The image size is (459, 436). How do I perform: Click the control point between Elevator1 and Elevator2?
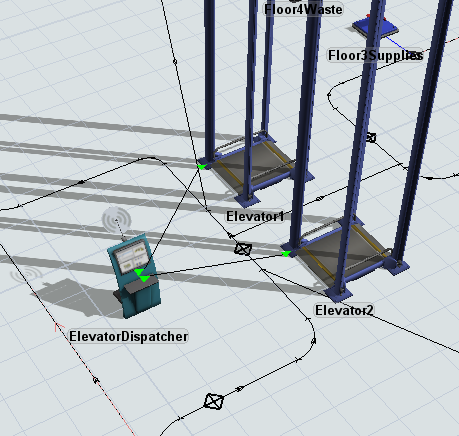click(x=243, y=249)
